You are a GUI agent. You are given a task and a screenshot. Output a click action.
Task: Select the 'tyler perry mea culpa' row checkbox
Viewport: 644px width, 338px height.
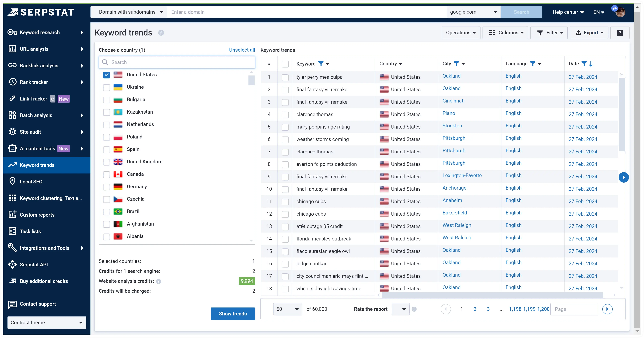[285, 77]
